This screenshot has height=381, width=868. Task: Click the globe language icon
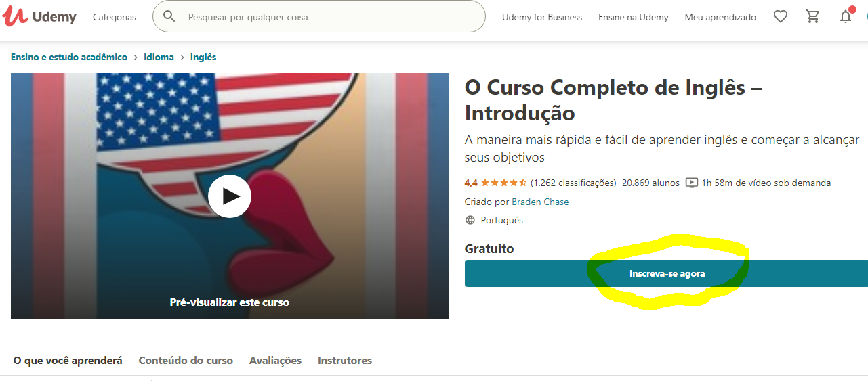coord(470,220)
